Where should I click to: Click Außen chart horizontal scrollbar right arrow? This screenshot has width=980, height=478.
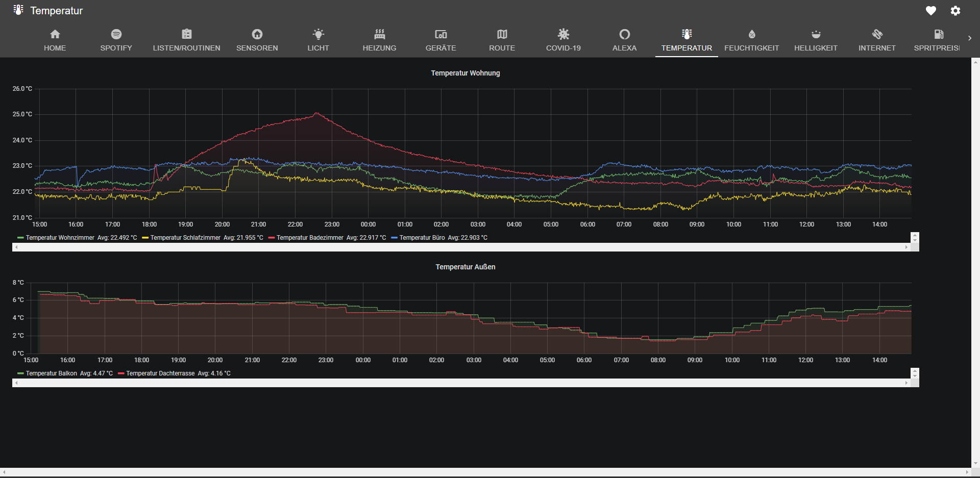(906, 383)
